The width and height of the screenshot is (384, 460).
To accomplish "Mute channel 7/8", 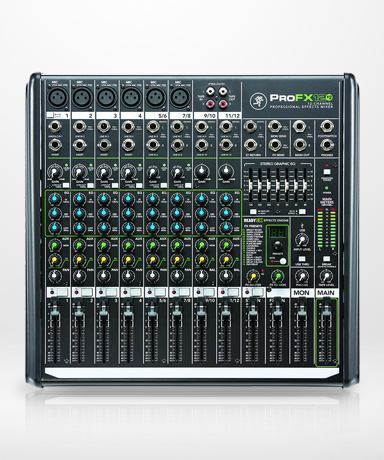I will pos(185,293).
